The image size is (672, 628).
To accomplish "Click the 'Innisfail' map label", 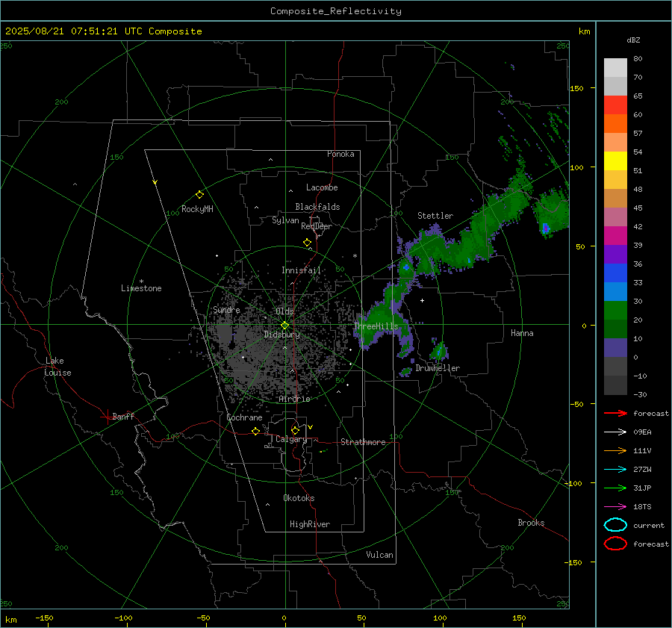I will pyautogui.click(x=301, y=270).
